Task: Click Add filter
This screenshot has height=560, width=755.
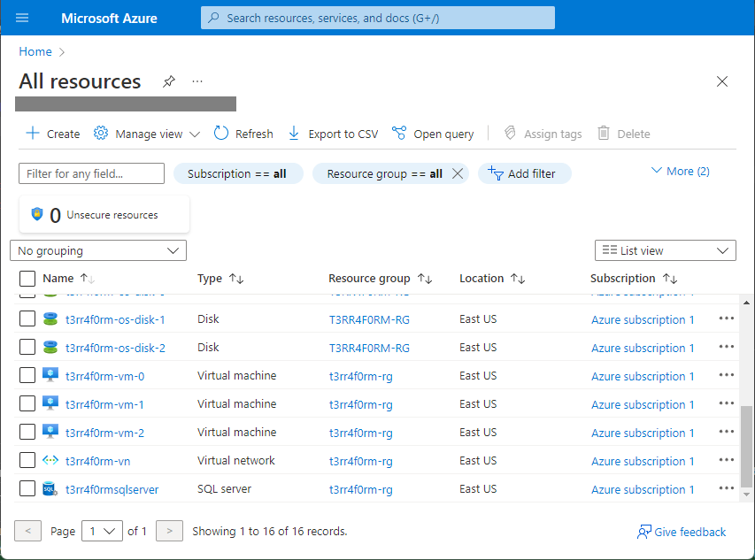Action: coord(524,173)
